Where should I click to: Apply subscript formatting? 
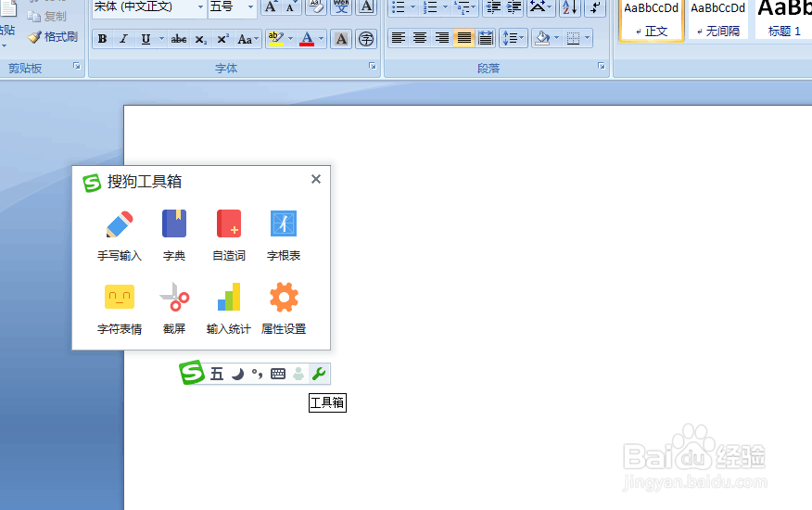click(x=201, y=39)
